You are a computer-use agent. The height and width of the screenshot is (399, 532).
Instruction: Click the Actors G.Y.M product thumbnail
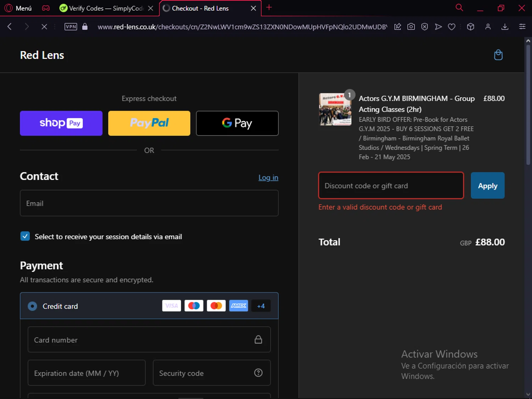click(x=335, y=109)
